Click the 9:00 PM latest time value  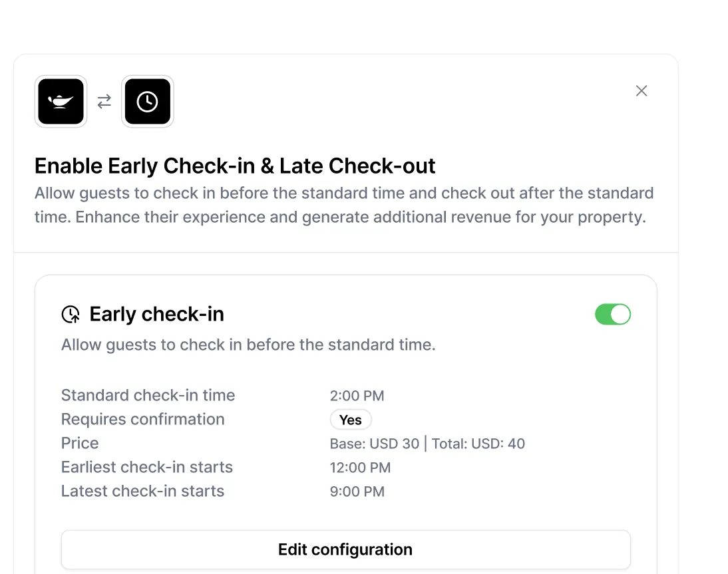[x=357, y=492]
